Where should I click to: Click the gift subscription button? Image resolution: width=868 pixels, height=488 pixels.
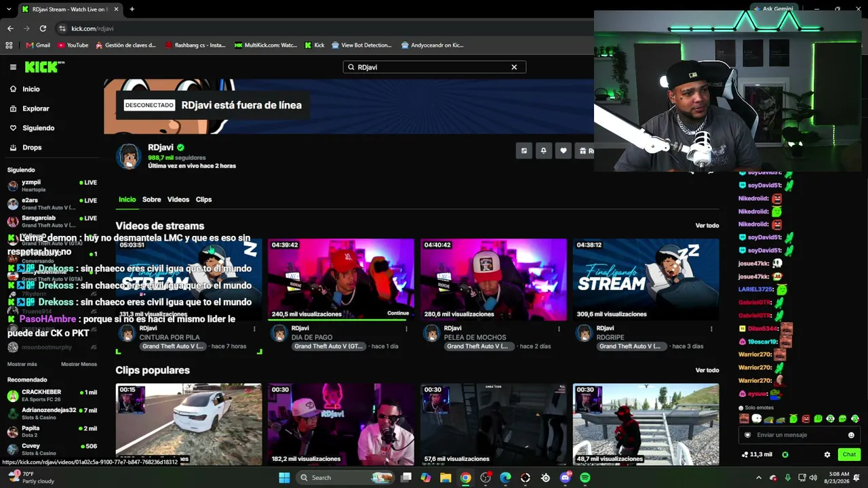(585, 151)
